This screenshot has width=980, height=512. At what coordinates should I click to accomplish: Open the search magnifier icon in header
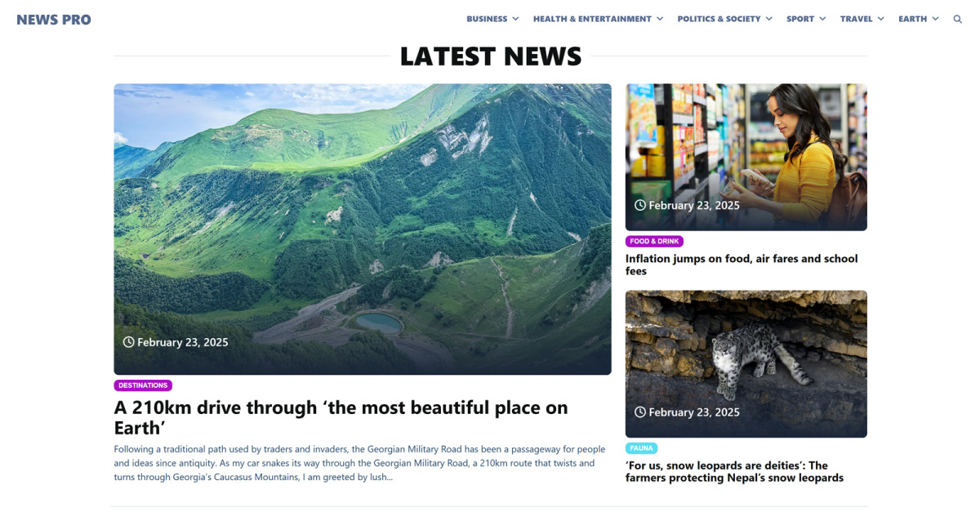point(958,19)
